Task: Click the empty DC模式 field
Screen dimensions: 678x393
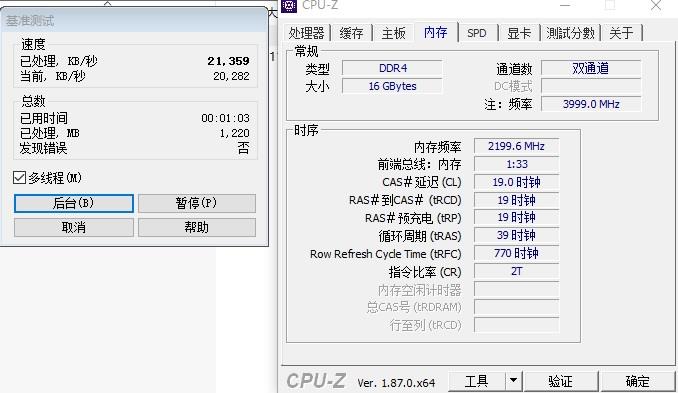Action: pos(591,86)
